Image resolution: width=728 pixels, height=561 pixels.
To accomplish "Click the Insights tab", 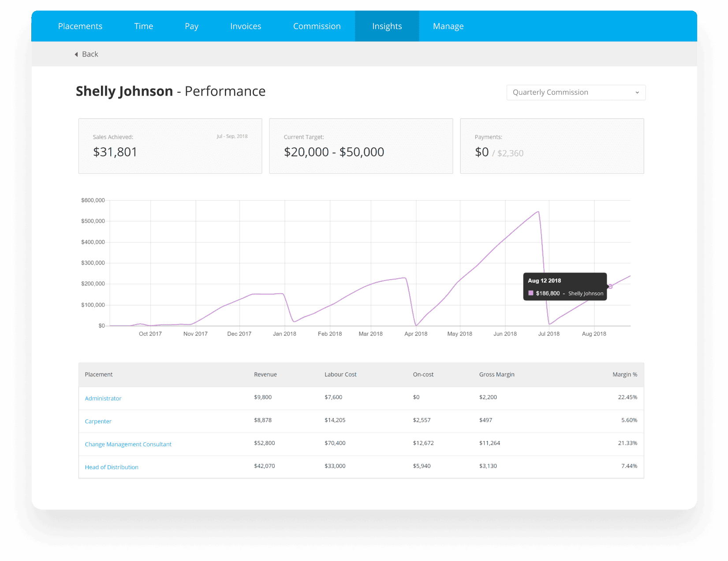I will 387,26.
